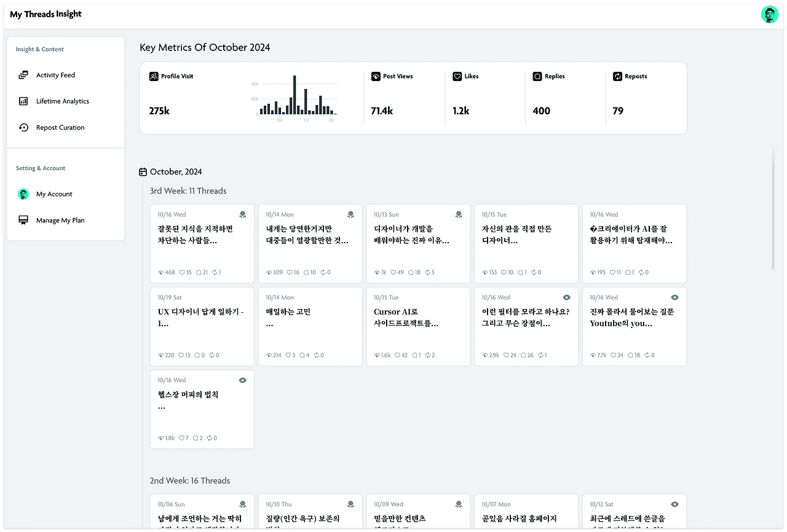Click the Replies metric icon
This screenshot has width=787, height=532.
click(537, 76)
